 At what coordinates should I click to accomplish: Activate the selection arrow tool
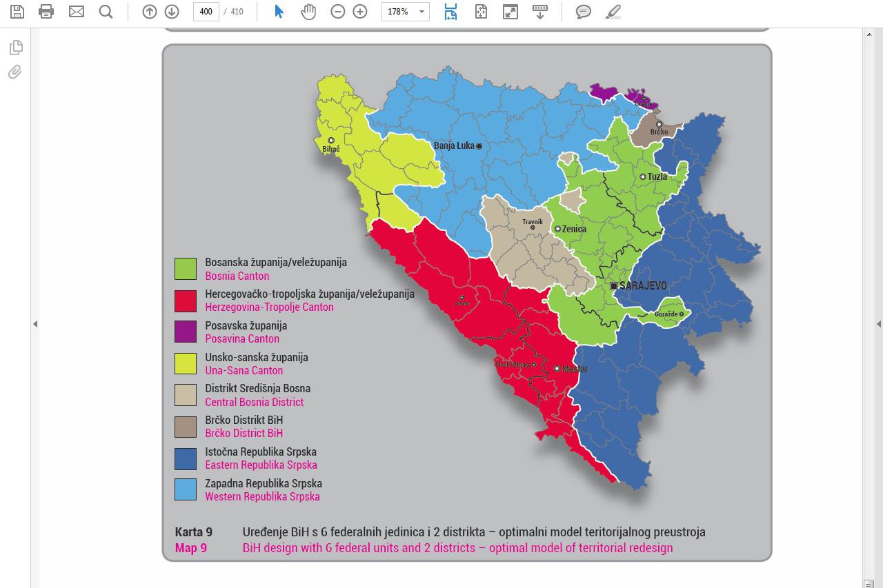[x=279, y=12]
